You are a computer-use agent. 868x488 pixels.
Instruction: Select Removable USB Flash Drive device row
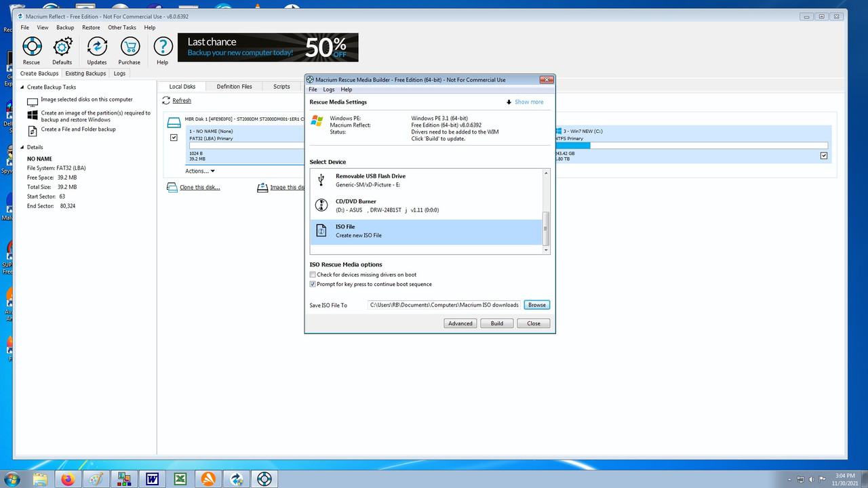(x=427, y=180)
